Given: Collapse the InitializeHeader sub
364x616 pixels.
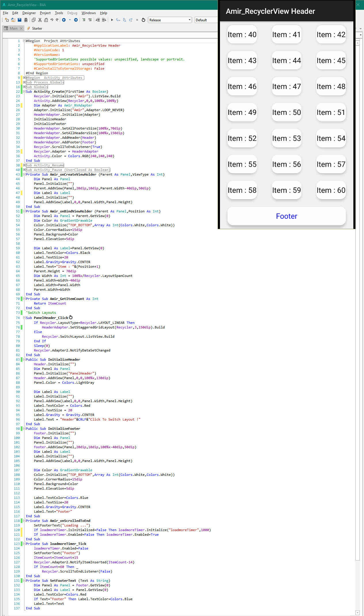Looking at the screenshot, I should click(24, 360).
